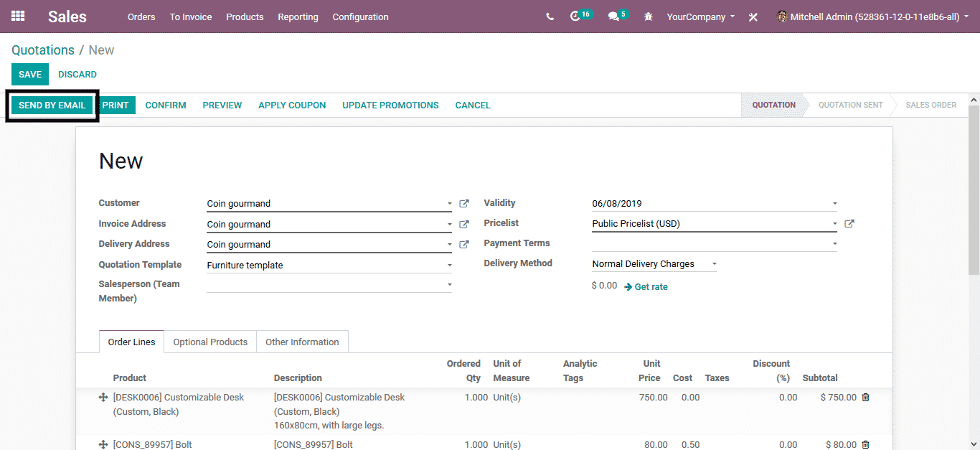Delete the Customizable Desk order line

point(865,398)
